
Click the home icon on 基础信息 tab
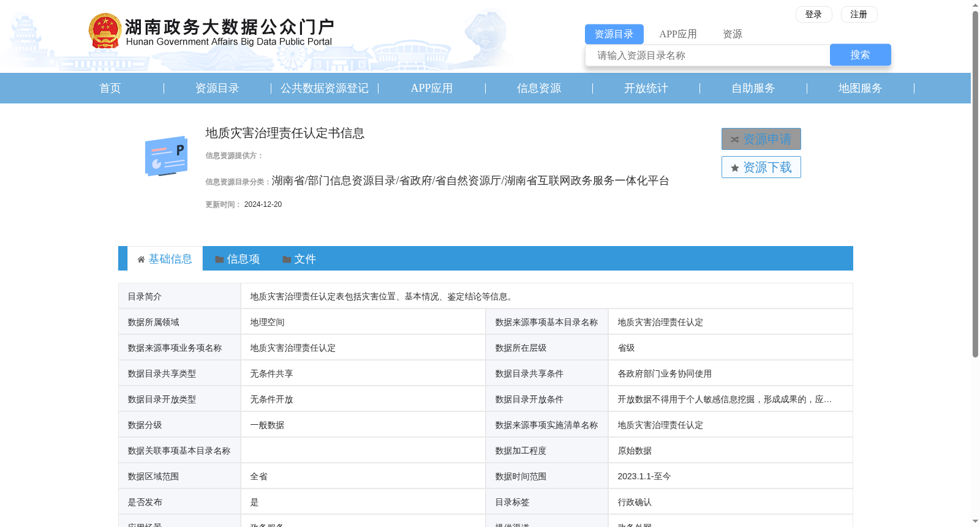(141, 260)
